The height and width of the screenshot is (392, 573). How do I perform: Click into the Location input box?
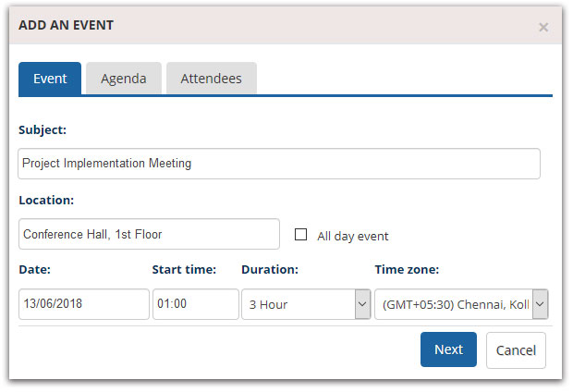[x=149, y=234]
